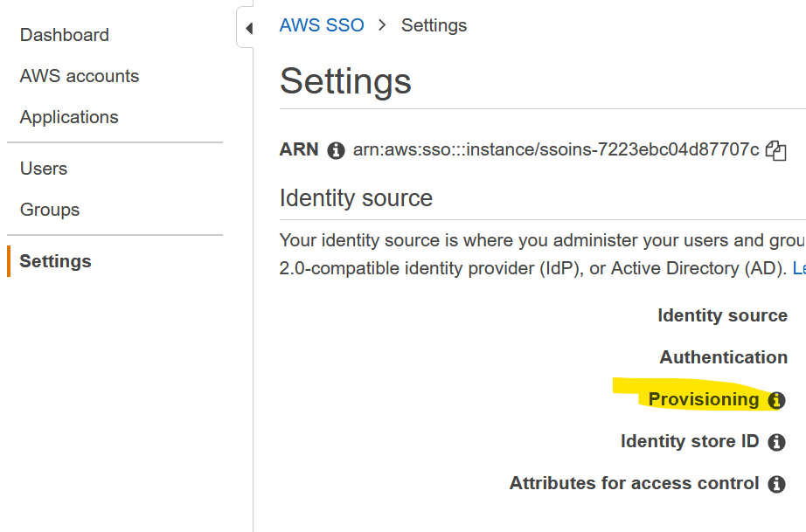The image size is (806, 532).
Task: Click the Settings breadcrumb text
Action: click(434, 25)
